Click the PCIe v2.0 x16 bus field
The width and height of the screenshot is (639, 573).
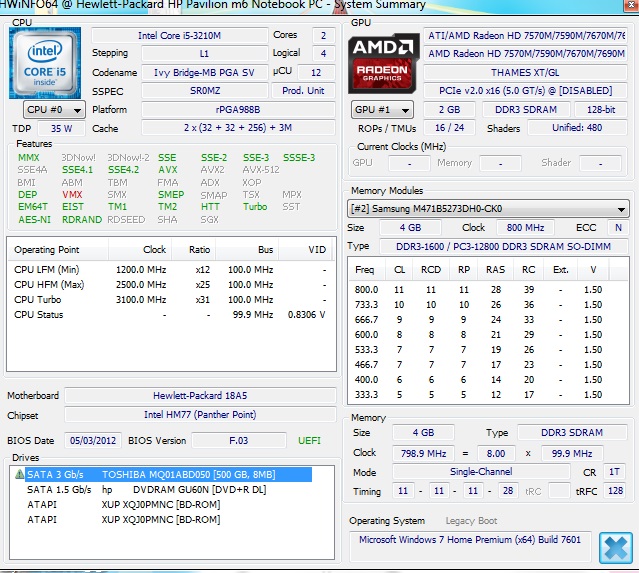(525, 90)
